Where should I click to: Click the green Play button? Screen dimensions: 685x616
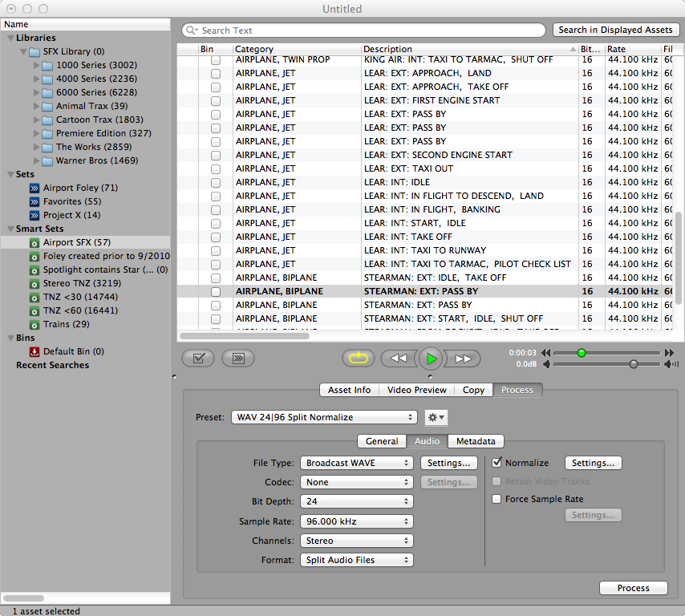431,359
